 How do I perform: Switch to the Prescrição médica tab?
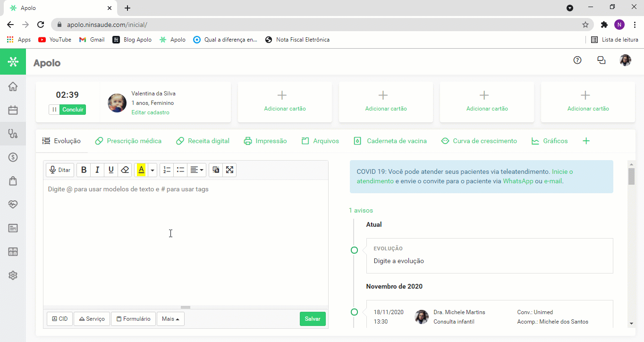[x=128, y=141]
